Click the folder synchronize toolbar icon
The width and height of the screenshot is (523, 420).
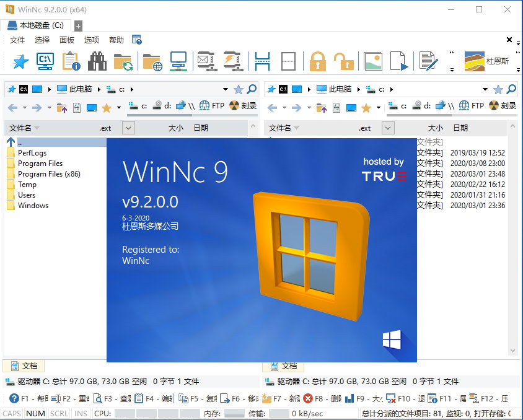[123, 61]
